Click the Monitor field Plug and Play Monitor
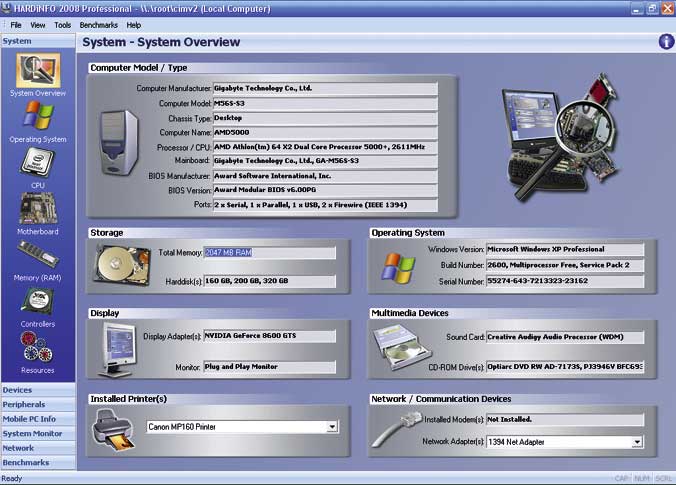676x485 pixels. (x=269, y=367)
